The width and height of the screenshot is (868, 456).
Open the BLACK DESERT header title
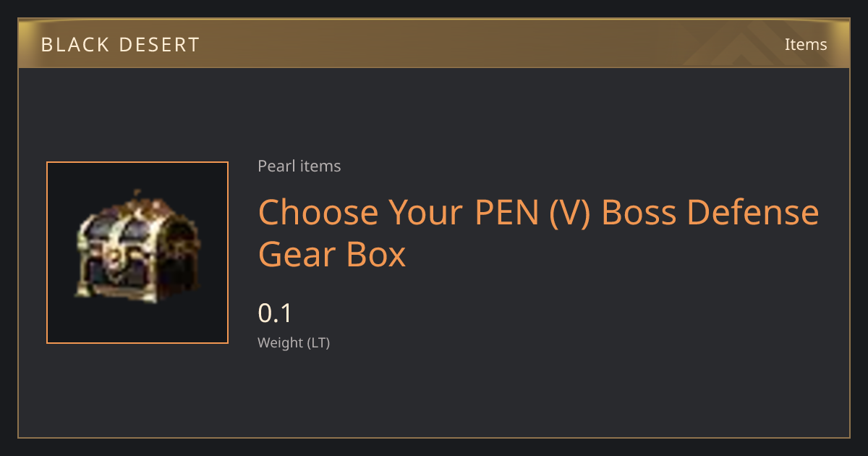point(120,45)
